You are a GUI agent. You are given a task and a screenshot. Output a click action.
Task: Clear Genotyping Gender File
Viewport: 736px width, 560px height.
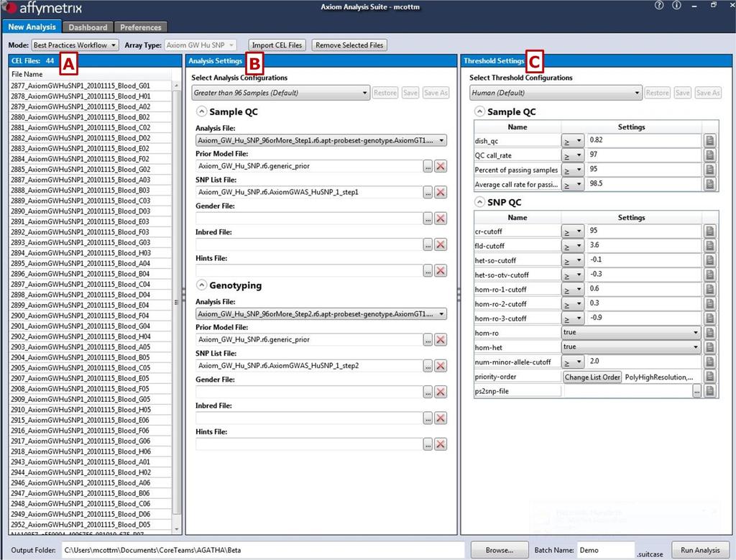[x=441, y=392]
